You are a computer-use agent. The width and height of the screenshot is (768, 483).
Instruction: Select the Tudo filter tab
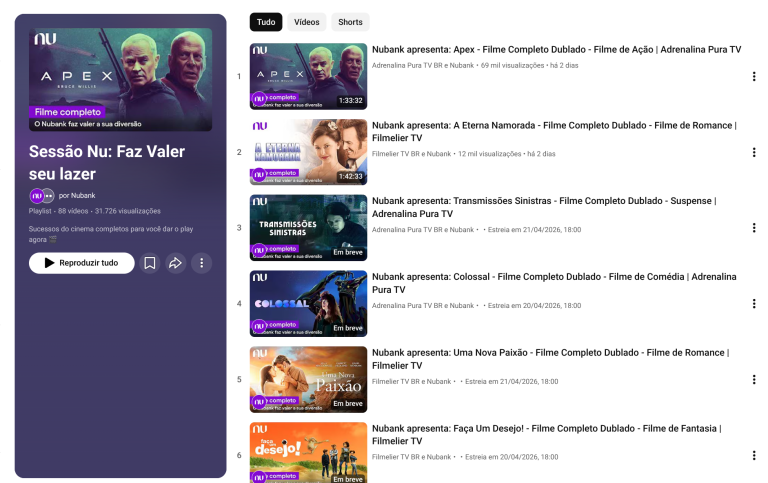click(x=266, y=22)
